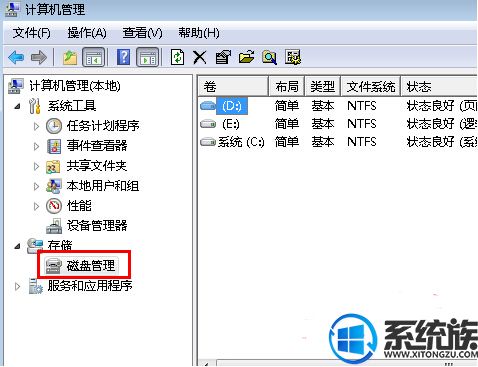Collapse the 存储 tree node
478x367 pixels.
pyautogui.click(x=18, y=246)
